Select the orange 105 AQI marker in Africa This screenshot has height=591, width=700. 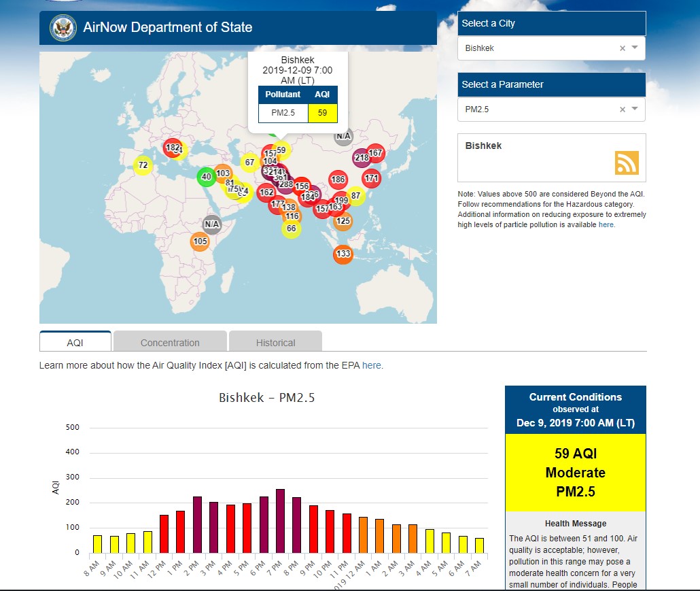pos(199,241)
